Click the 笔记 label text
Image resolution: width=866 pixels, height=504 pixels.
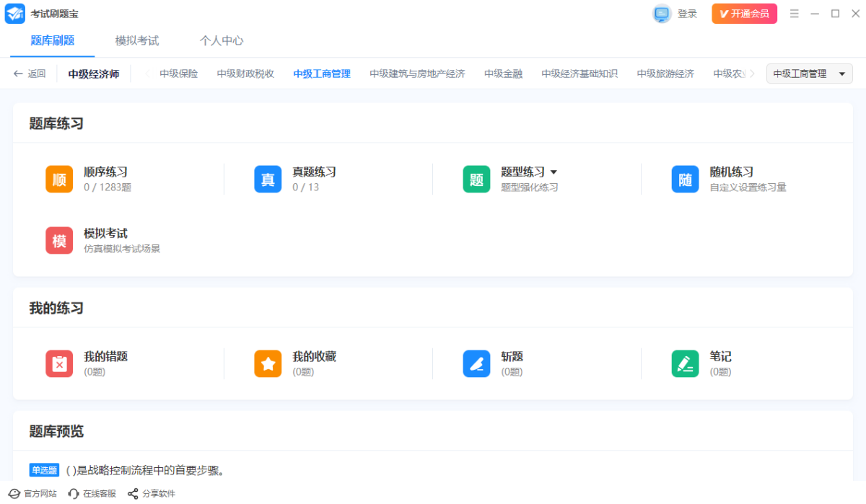pos(721,357)
